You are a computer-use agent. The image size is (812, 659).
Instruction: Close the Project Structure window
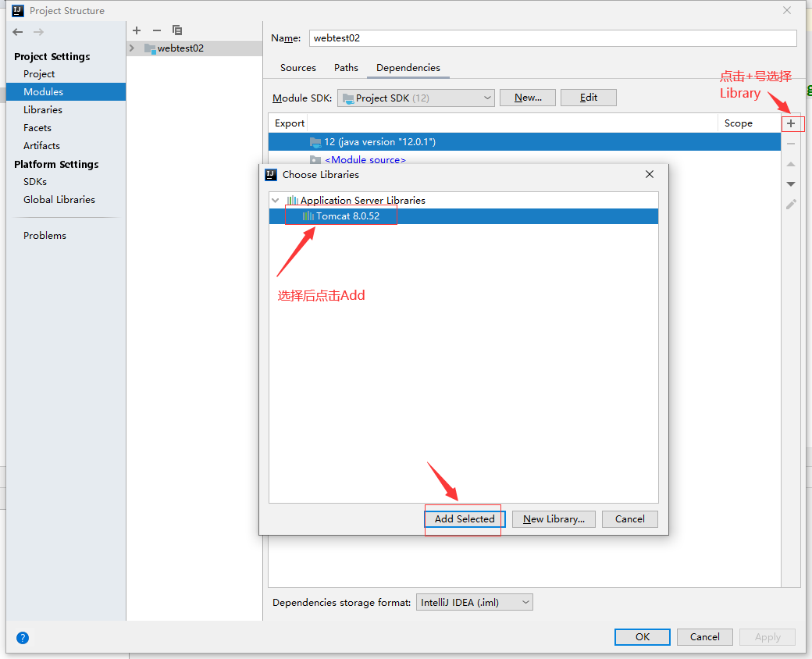pyautogui.click(x=787, y=10)
